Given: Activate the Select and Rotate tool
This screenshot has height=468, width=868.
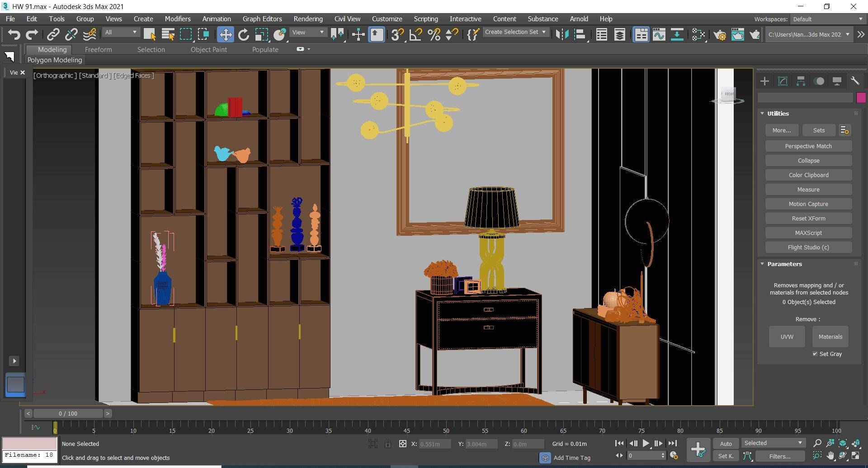Looking at the screenshot, I should [x=244, y=34].
